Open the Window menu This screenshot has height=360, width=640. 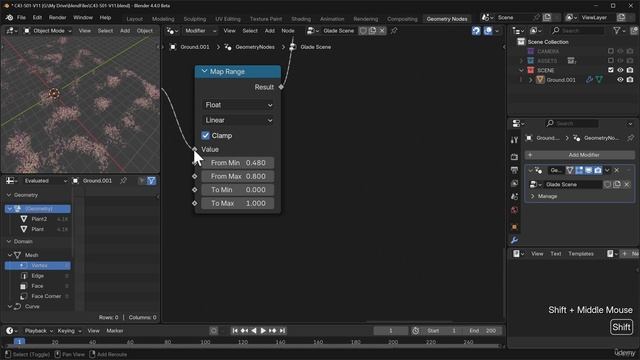click(x=83, y=18)
